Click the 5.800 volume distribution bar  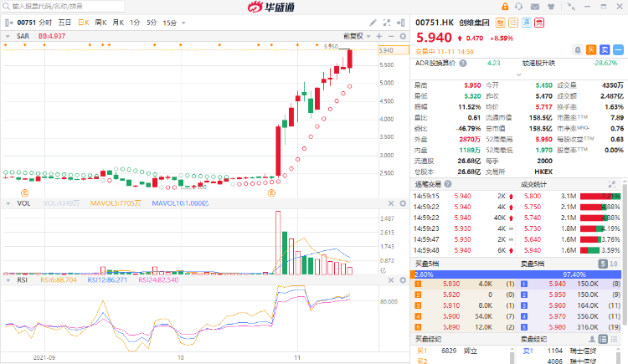click(600, 196)
